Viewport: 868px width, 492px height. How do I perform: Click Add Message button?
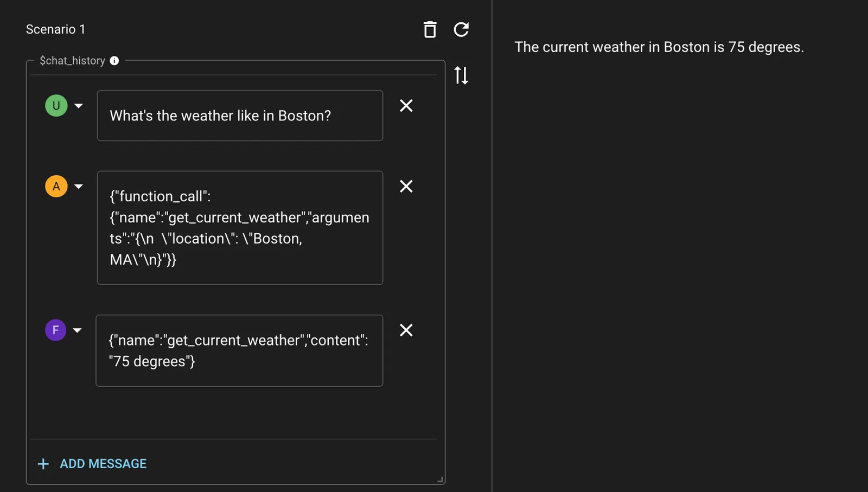[92, 464]
